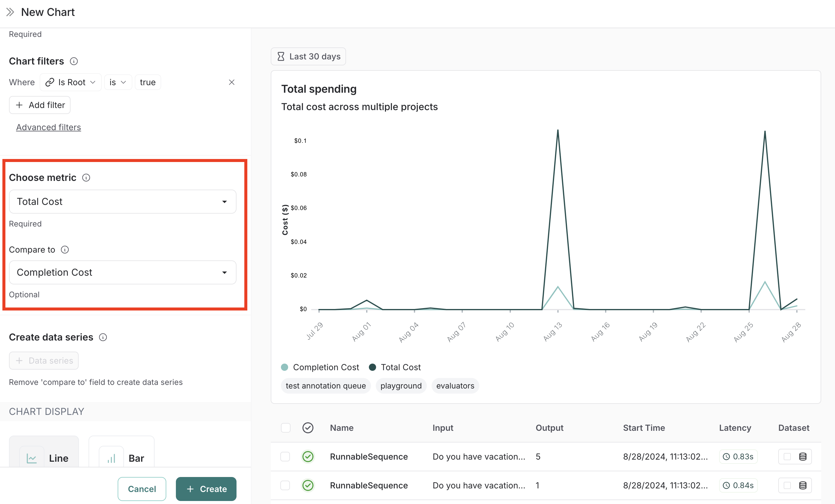The width and height of the screenshot is (835, 504).
Task: Click the Advanced filters link
Action: [48, 127]
